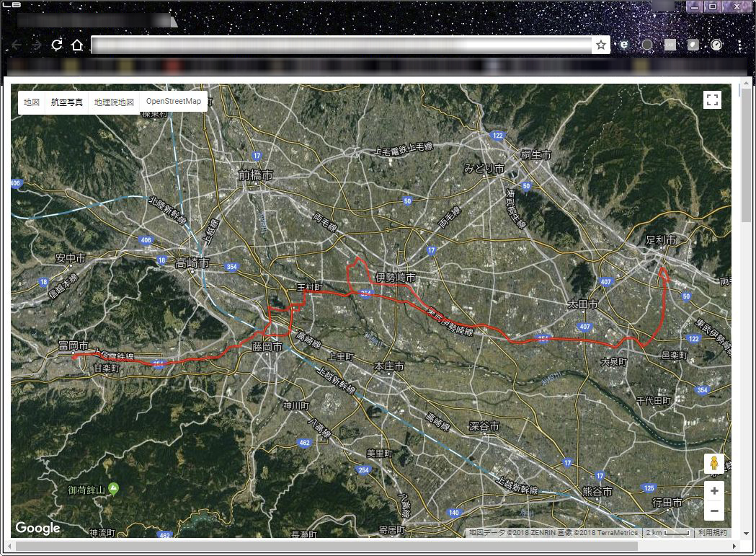Image resolution: width=756 pixels, height=556 pixels.
Task: Toggle fullscreen map view
Action: [712, 100]
